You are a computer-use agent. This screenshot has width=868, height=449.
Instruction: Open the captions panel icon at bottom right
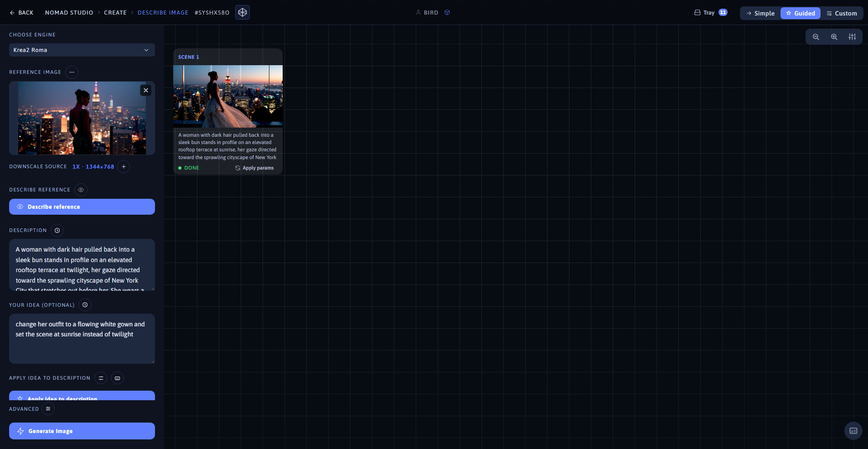pyautogui.click(x=853, y=431)
